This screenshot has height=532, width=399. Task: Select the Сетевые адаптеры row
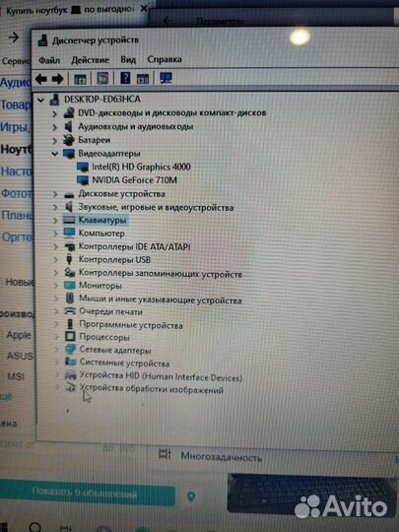115,350
